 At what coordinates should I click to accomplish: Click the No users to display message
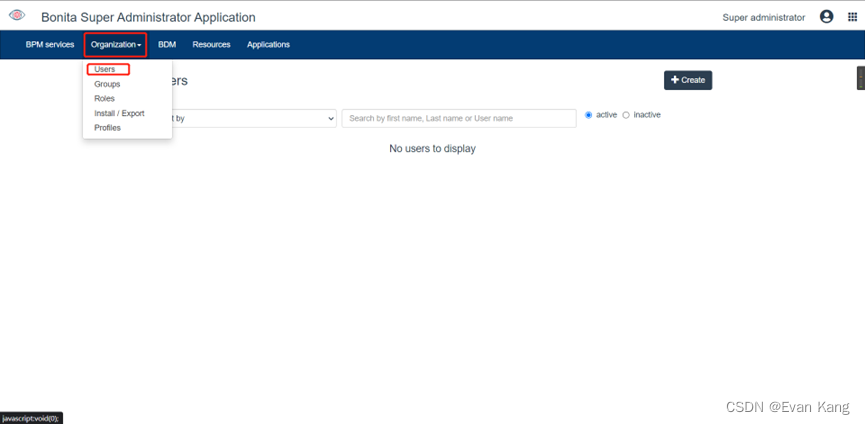click(x=432, y=148)
